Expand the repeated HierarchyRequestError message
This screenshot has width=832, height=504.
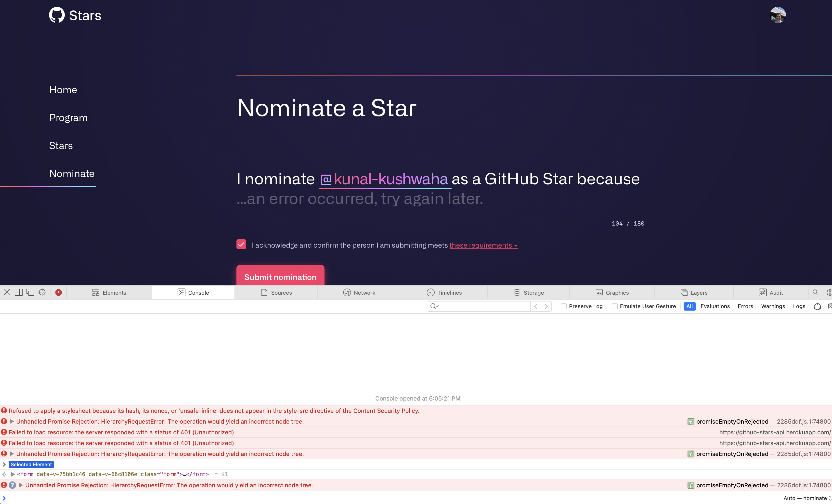coord(21,485)
